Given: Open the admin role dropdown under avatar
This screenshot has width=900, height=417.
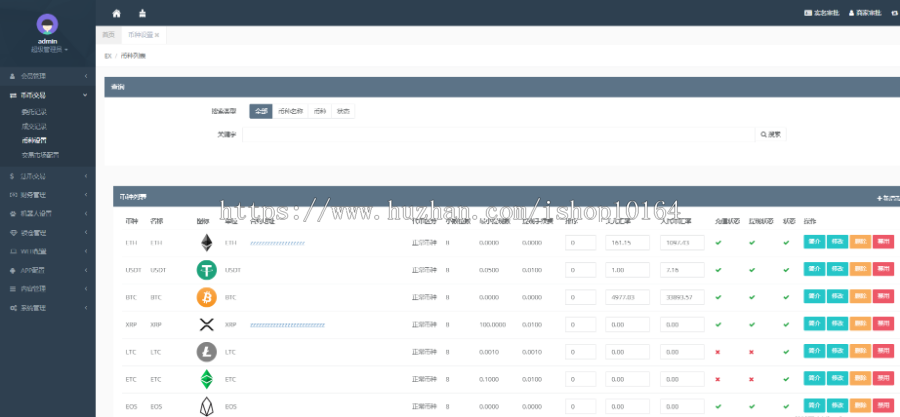Looking at the screenshot, I should (x=48, y=49).
